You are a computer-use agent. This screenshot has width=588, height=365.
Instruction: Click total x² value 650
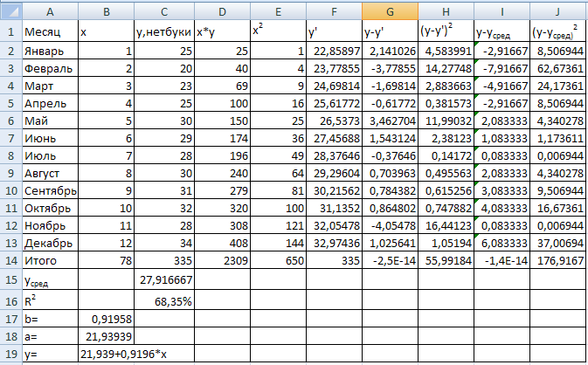click(x=278, y=260)
